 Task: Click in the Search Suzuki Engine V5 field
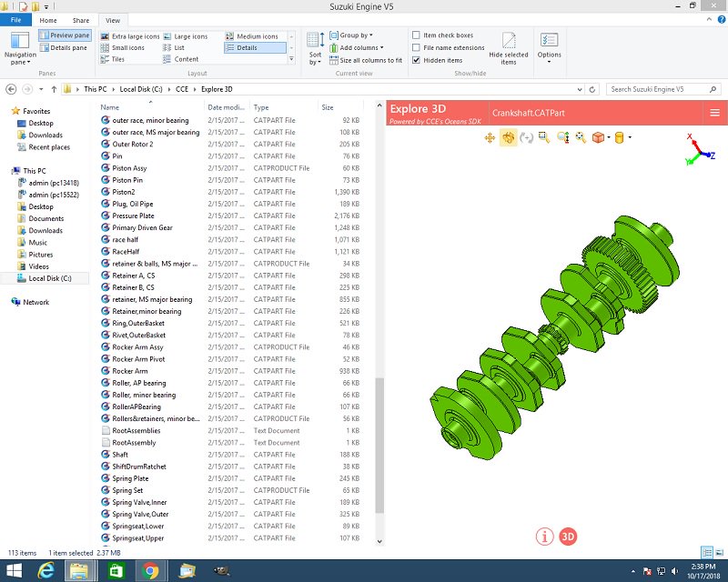(659, 90)
